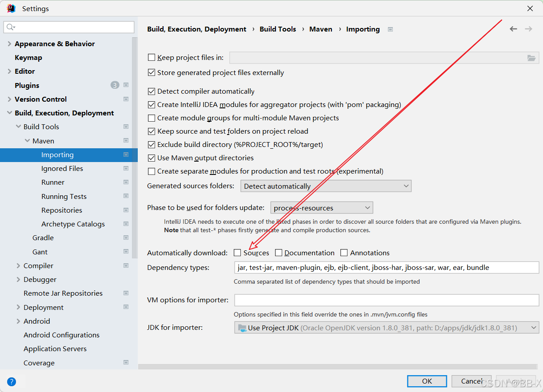This screenshot has height=392, width=543.
Task: Toggle Exclude build directory checkbox
Action: click(x=152, y=145)
